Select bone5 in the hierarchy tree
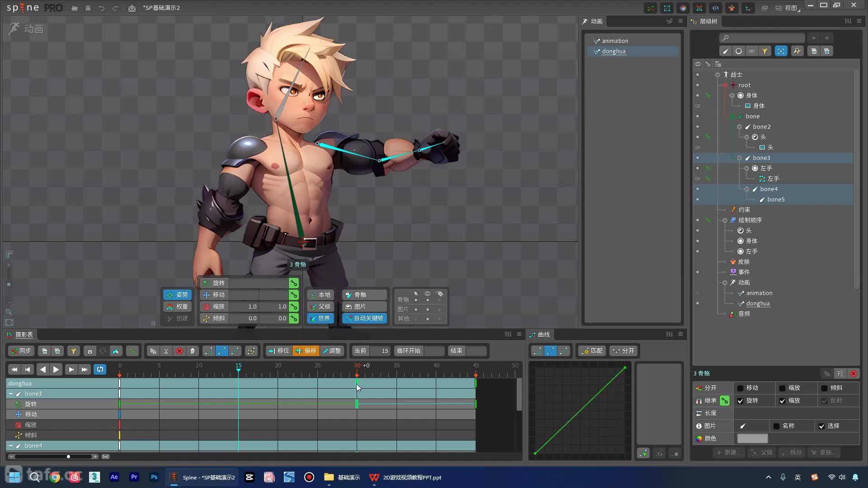868x488 pixels. [x=775, y=199]
